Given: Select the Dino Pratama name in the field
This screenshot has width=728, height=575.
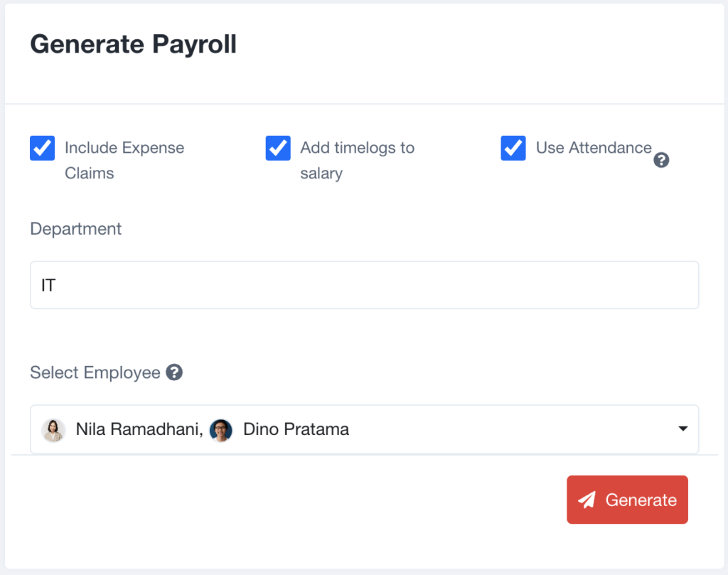Looking at the screenshot, I should (x=296, y=429).
